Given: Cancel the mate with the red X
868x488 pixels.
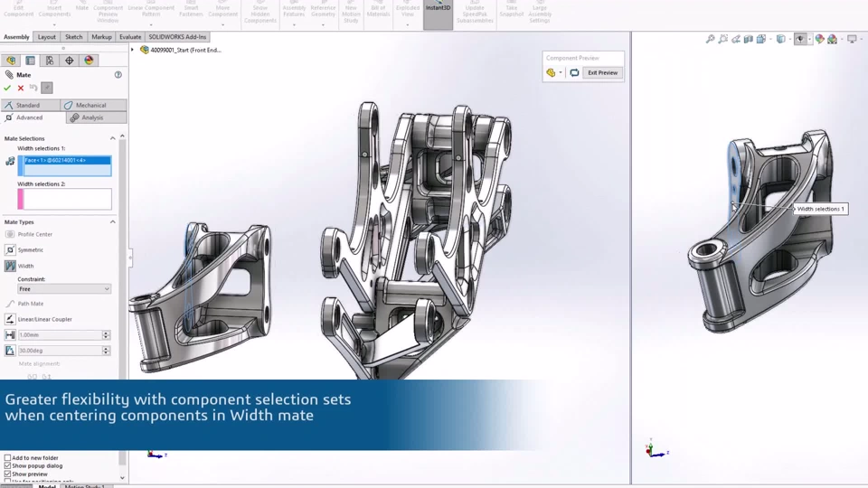Looking at the screenshot, I should coord(21,88).
